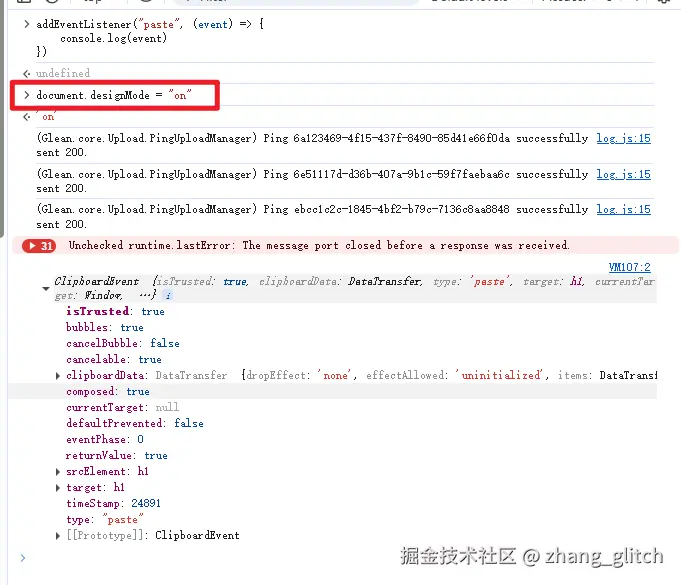Open log.js:15 link for Ping ebcc1c2c message
This screenshot has width=681, height=585.
coord(623,210)
